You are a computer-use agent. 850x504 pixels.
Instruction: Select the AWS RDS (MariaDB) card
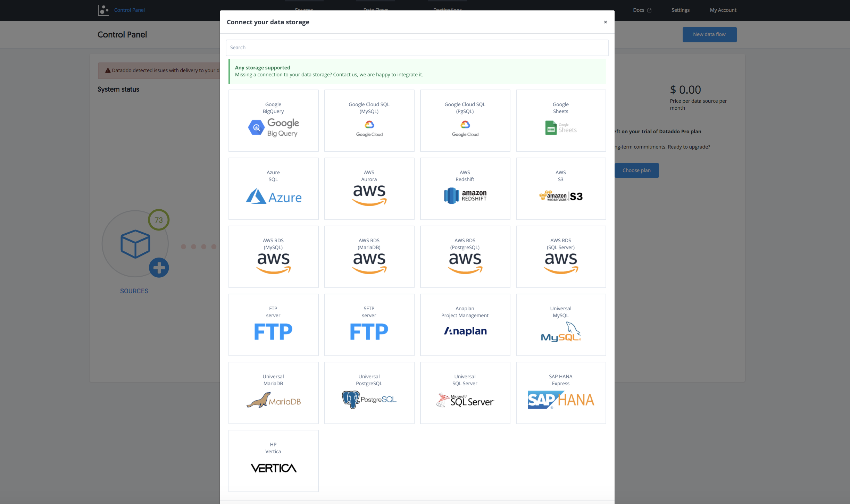369,257
